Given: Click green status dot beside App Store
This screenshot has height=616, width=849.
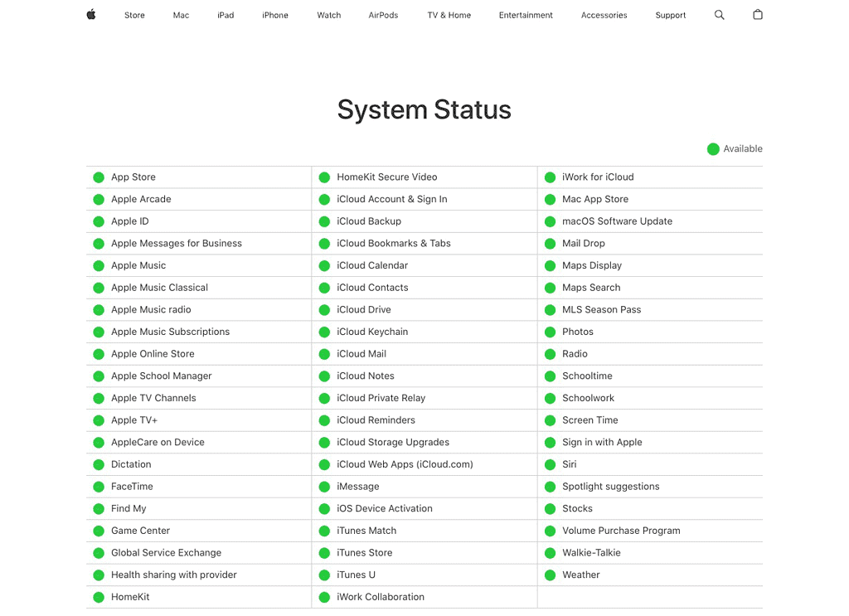Looking at the screenshot, I should 99,177.
